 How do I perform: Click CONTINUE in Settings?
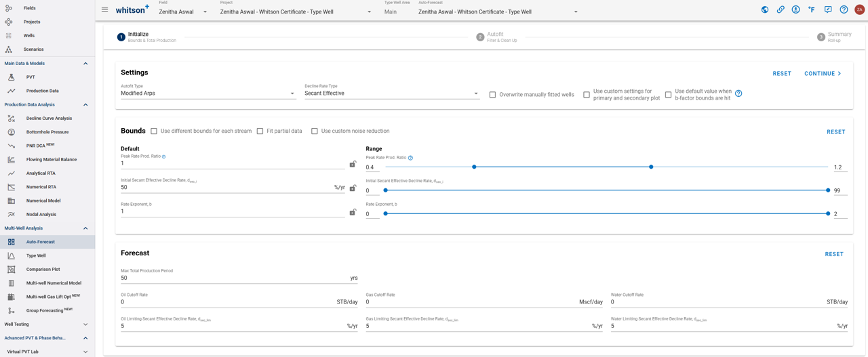(x=823, y=74)
